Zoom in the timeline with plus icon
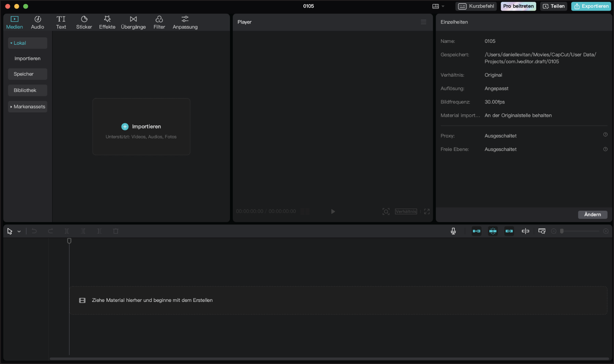The image size is (614, 364). click(606, 231)
